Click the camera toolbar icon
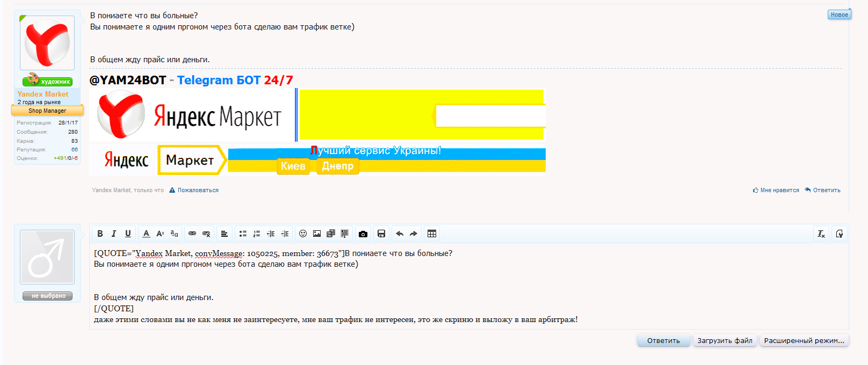Screen dimensions: 868x365 363,233
